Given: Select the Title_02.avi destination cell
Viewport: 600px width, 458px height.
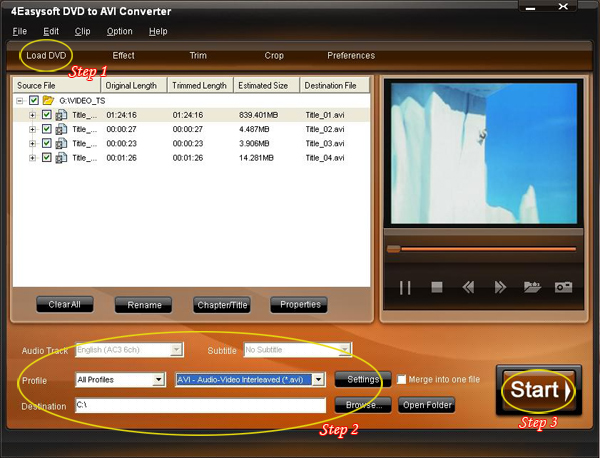Looking at the screenshot, I should coord(325,129).
